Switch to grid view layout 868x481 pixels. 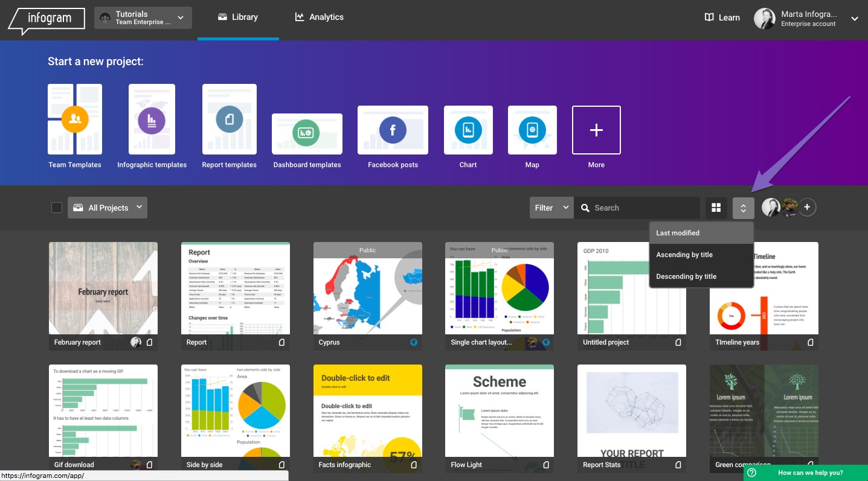tap(716, 208)
